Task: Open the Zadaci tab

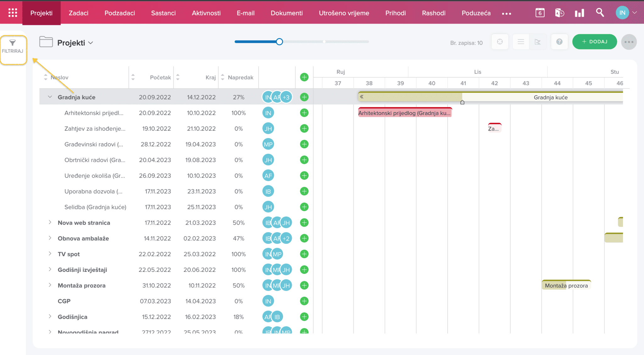Action: [x=78, y=13]
